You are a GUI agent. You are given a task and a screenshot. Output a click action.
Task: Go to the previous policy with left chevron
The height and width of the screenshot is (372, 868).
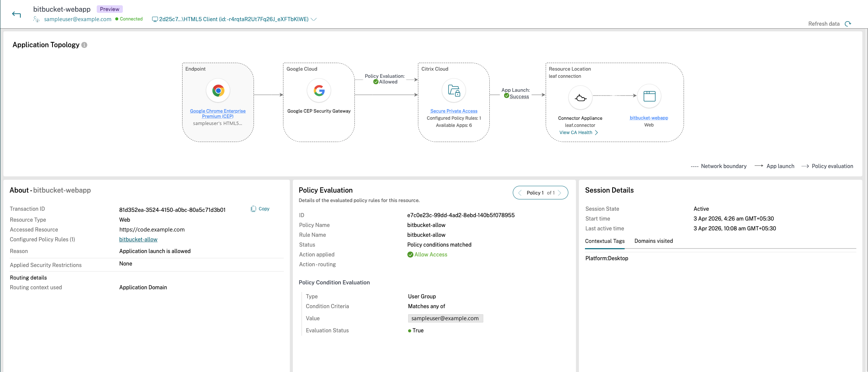pos(520,193)
